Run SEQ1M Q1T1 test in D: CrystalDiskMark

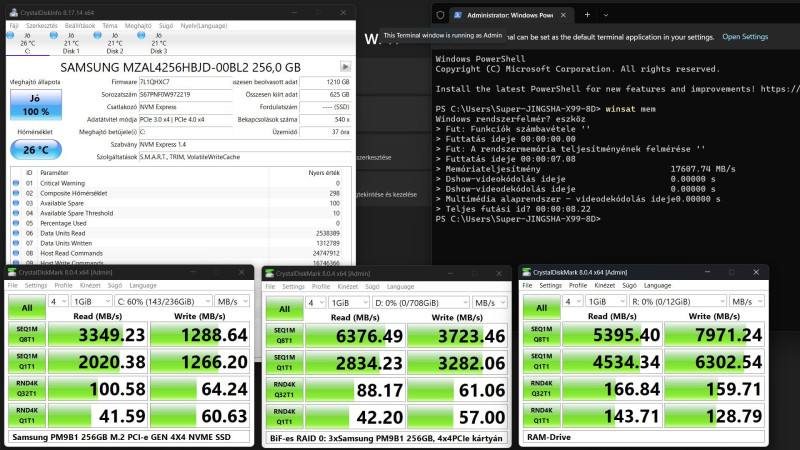click(285, 363)
